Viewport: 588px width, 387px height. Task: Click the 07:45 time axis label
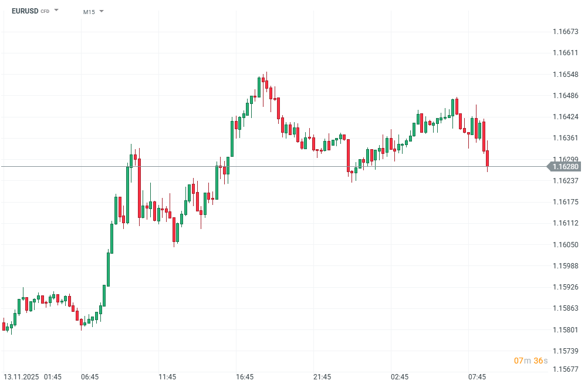[477, 376]
